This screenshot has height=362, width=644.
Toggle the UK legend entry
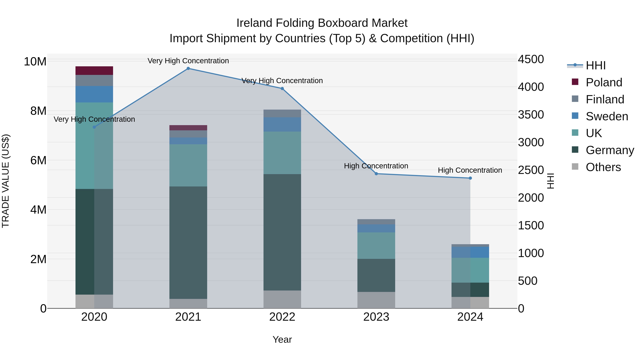pyautogui.click(x=587, y=133)
